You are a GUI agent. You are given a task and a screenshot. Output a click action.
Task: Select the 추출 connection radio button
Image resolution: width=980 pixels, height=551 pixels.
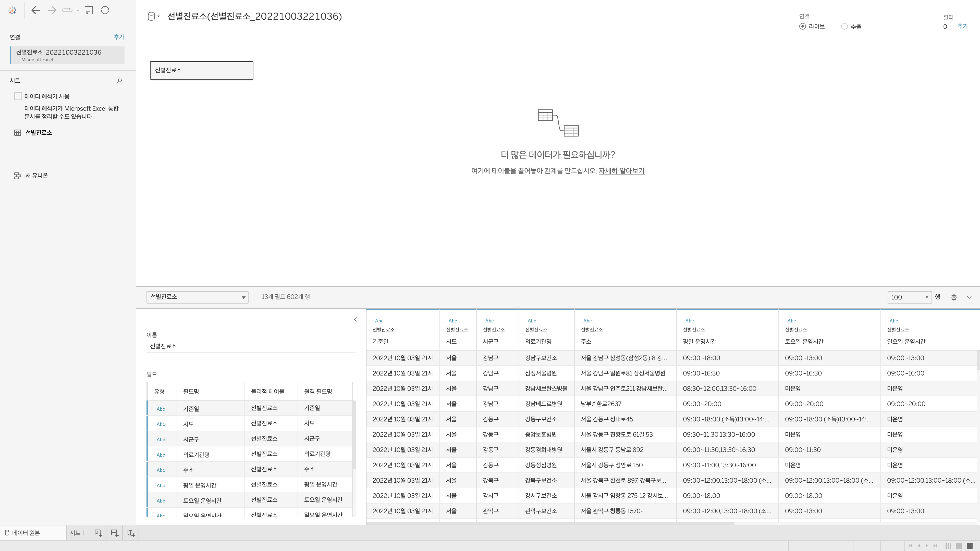(844, 26)
